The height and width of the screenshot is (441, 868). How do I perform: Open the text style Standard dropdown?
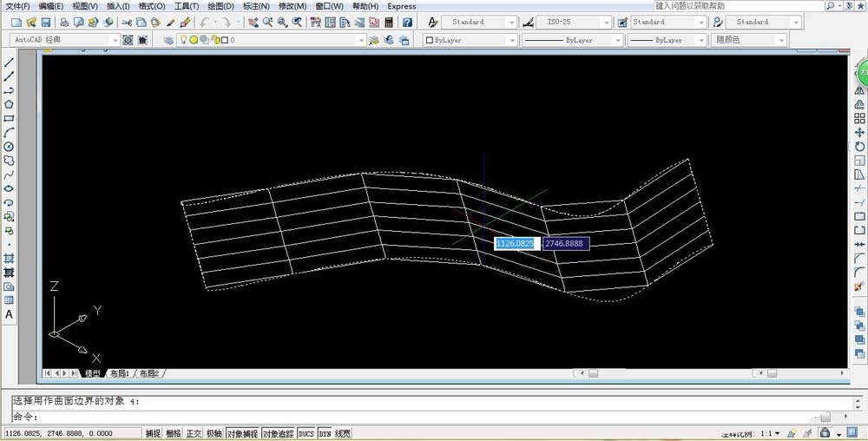click(511, 22)
